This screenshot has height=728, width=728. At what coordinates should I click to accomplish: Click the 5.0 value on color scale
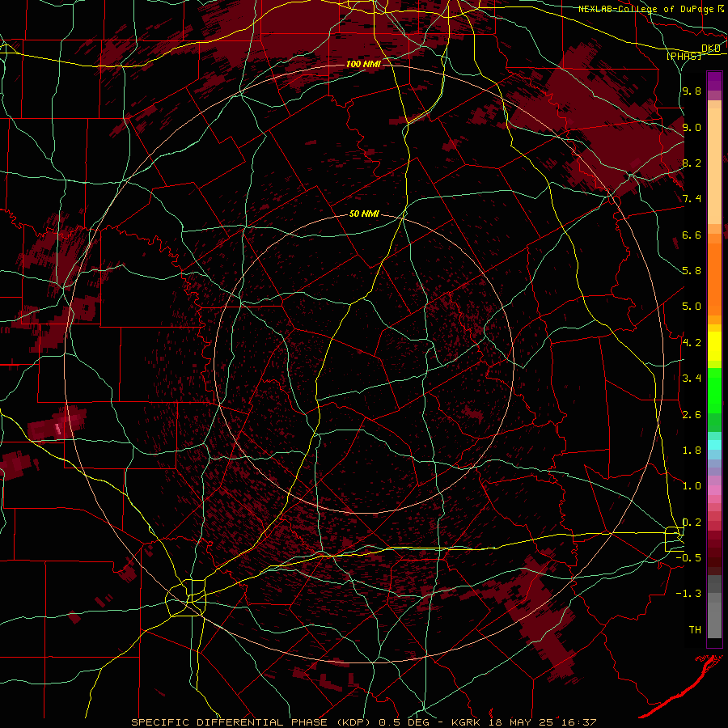692,307
